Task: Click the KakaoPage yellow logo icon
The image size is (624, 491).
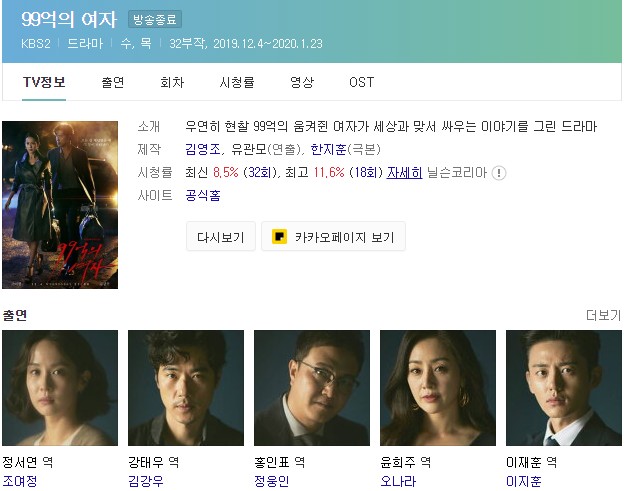Action: (279, 236)
